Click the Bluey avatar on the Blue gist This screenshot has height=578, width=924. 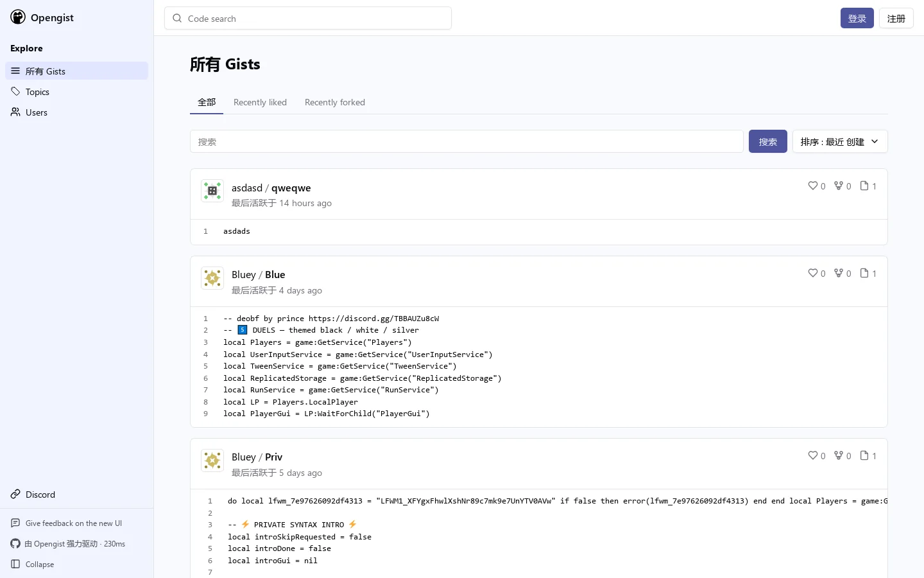tap(212, 278)
